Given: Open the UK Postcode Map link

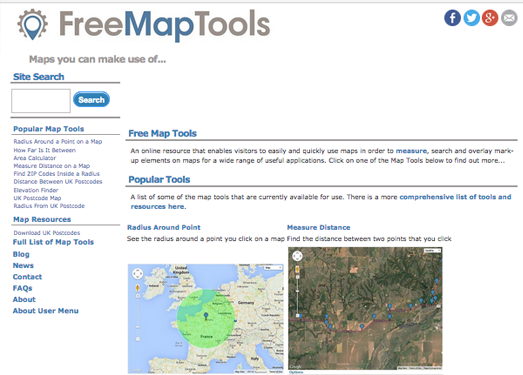Looking at the screenshot, I should coord(37,198).
